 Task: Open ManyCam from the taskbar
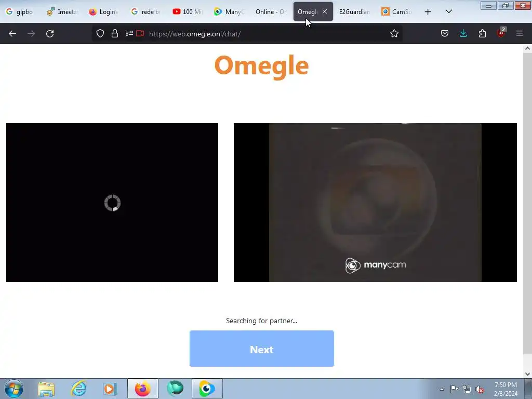click(x=207, y=389)
